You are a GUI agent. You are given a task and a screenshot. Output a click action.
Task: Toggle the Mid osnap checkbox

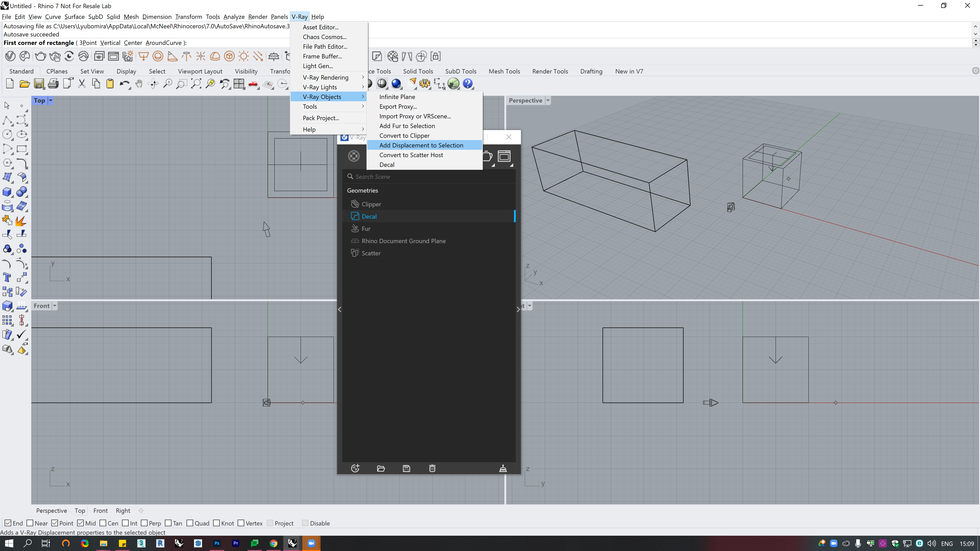80,523
